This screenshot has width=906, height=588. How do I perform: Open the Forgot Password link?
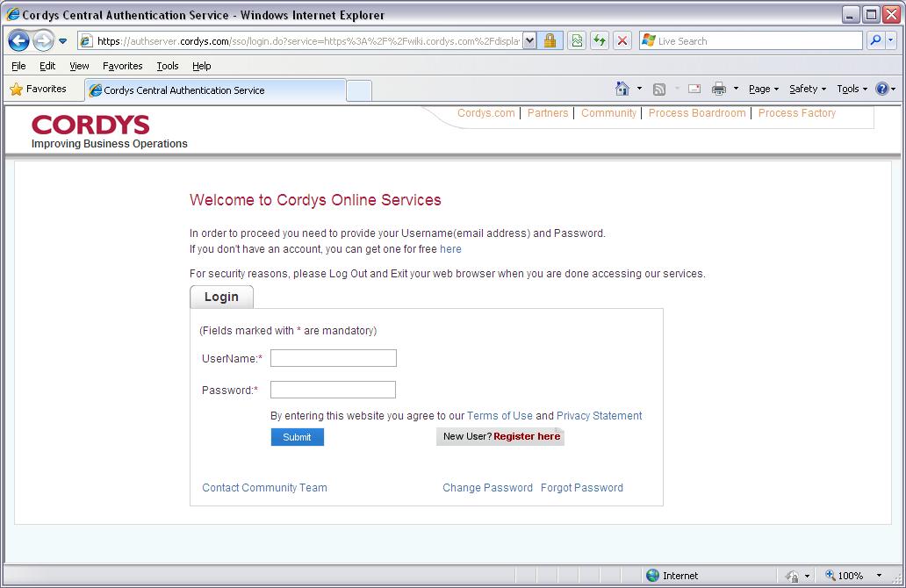[x=582, y=487]
